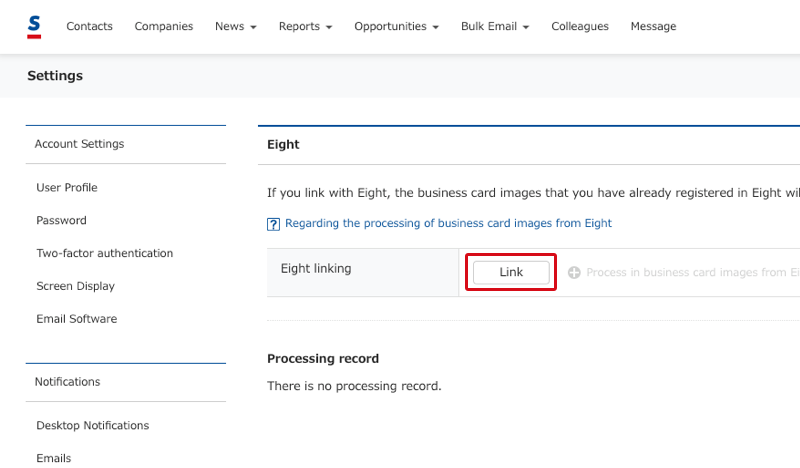Open the Message page
This screenshot has height=468, width=800.
click(653, 27)
